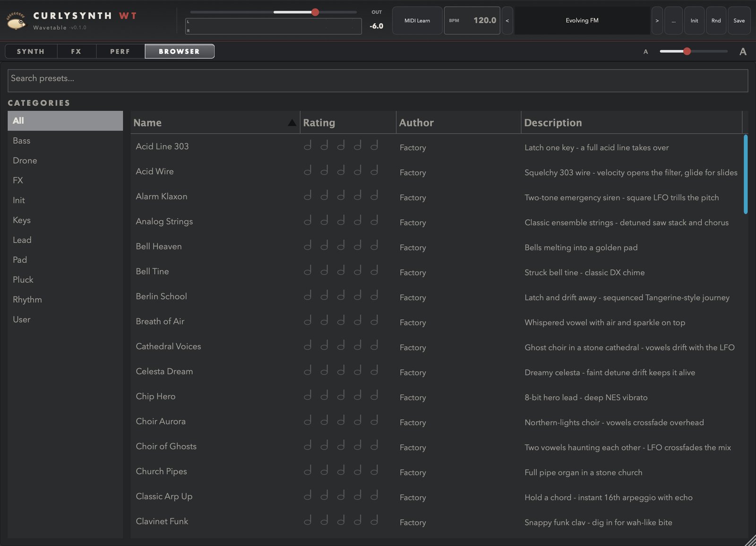Give Berlin School a four-note rating
Image resolution: width=756 pixels, height=546 pixels.
point(358,295)
